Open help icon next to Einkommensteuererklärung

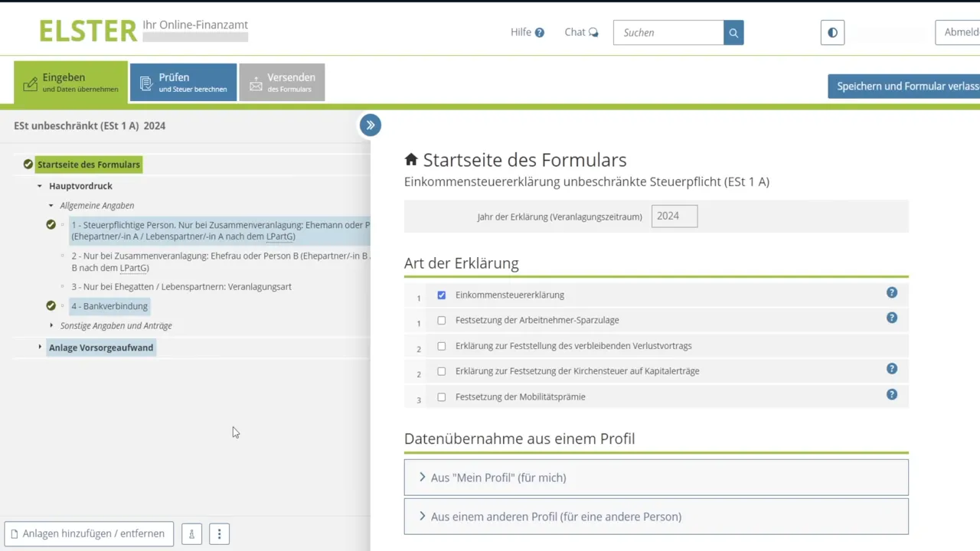891,292
